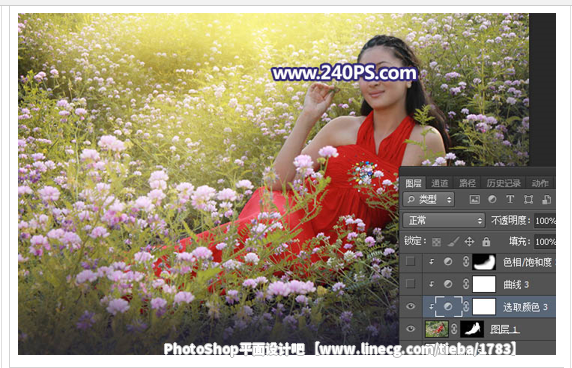Viewport: 572px width, 368px height.
Task: Toggle mask link on 图层 1
Action: (x=454, y=329)
